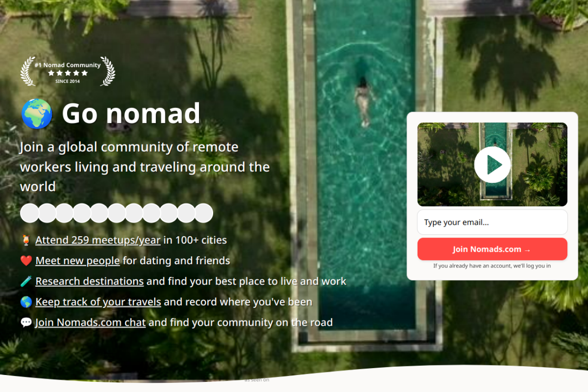Screen dimensions: 588x392
Task: Click the cocktail icon beside meetups
Action: (x=26, y=240)
